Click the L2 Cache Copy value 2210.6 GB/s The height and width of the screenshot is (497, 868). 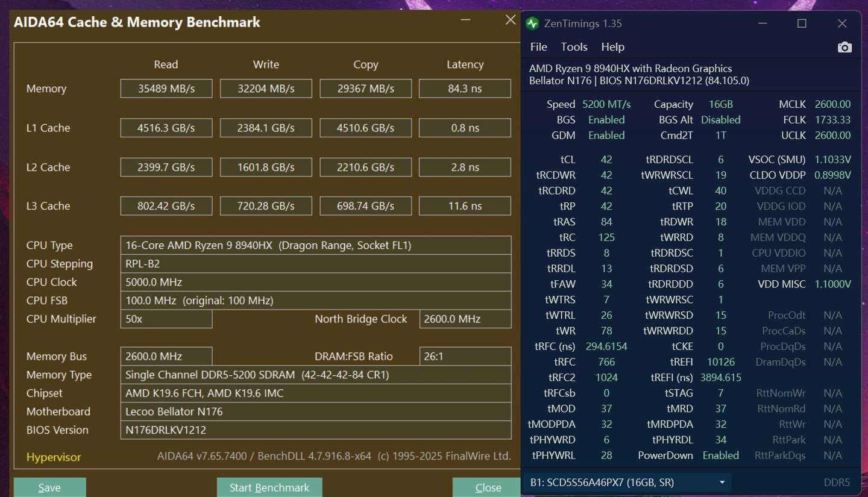click(x=365, y=167)
